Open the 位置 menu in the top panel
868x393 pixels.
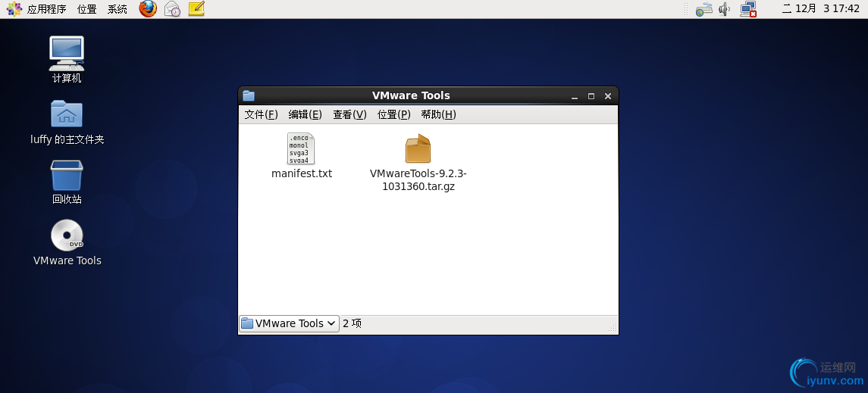[87, 9]
